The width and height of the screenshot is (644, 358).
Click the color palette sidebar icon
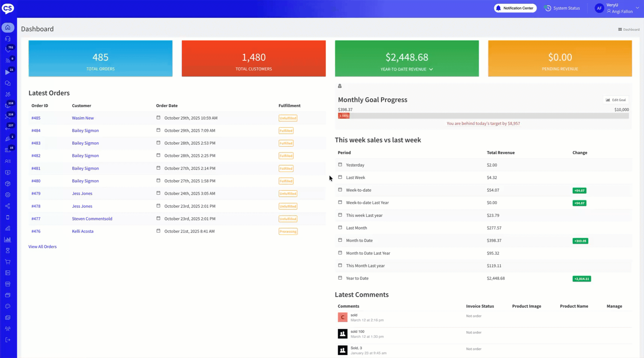pos(8,306)
